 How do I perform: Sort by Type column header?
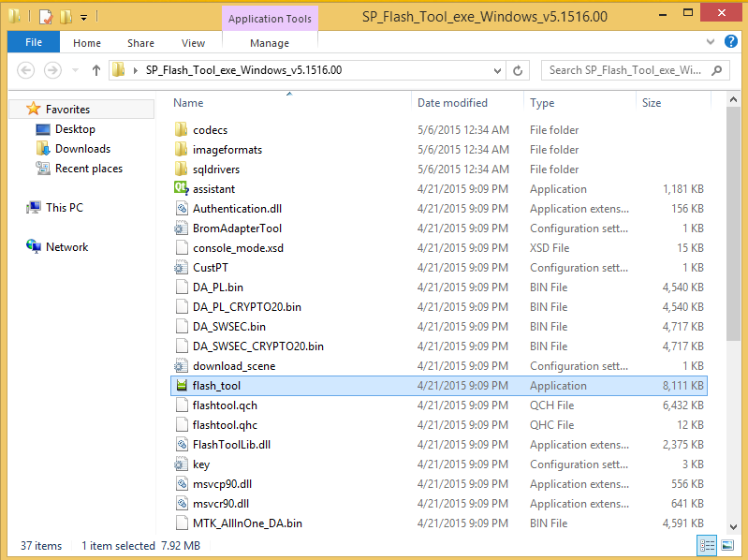coord(542,103)
